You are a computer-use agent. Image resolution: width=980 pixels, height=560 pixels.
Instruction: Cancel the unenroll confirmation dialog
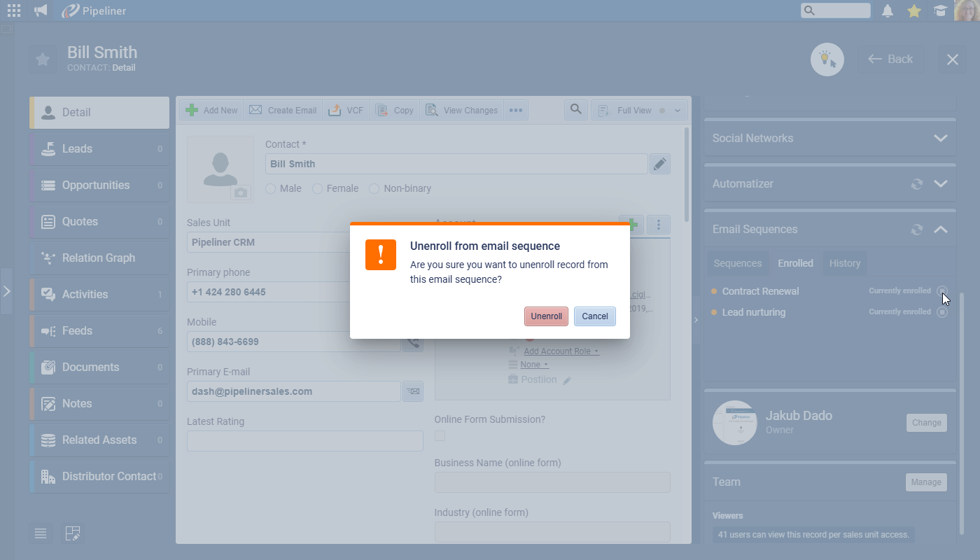594,316
